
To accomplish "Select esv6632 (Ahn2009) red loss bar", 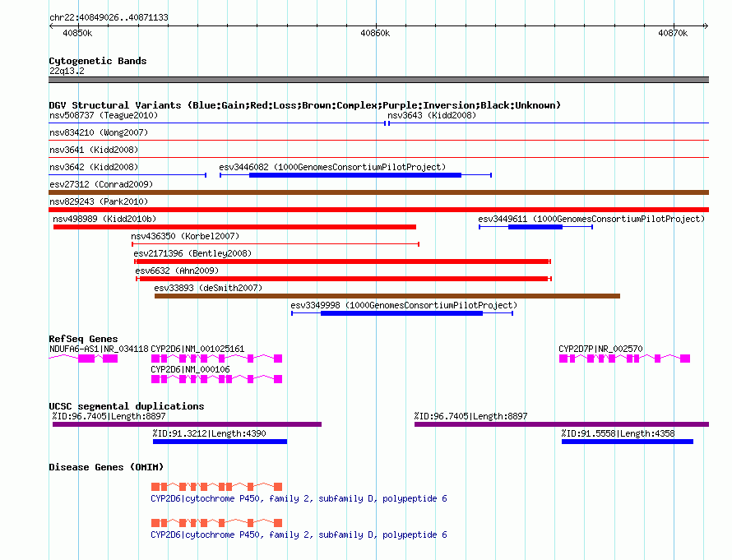I will click(344, 279).
